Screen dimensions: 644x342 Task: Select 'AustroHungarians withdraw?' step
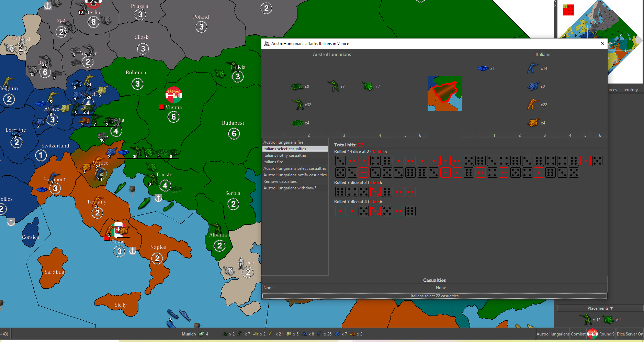(295, 188)
